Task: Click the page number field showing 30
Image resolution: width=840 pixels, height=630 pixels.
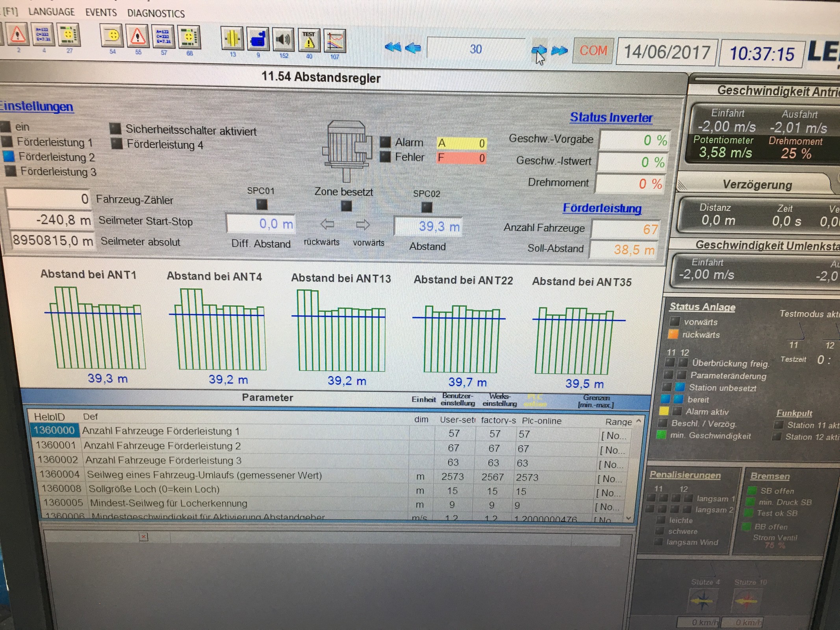Action: [x=476, y=49]
